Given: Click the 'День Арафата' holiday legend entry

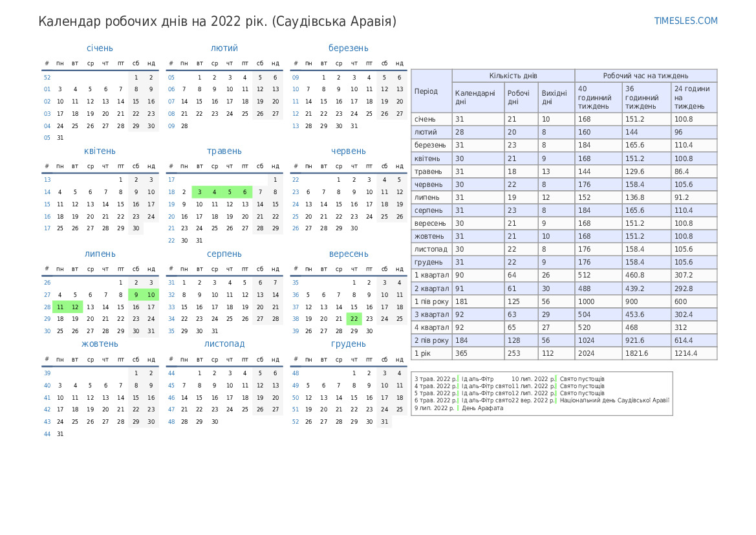Looking at the screenshot, I should point(482,408).
